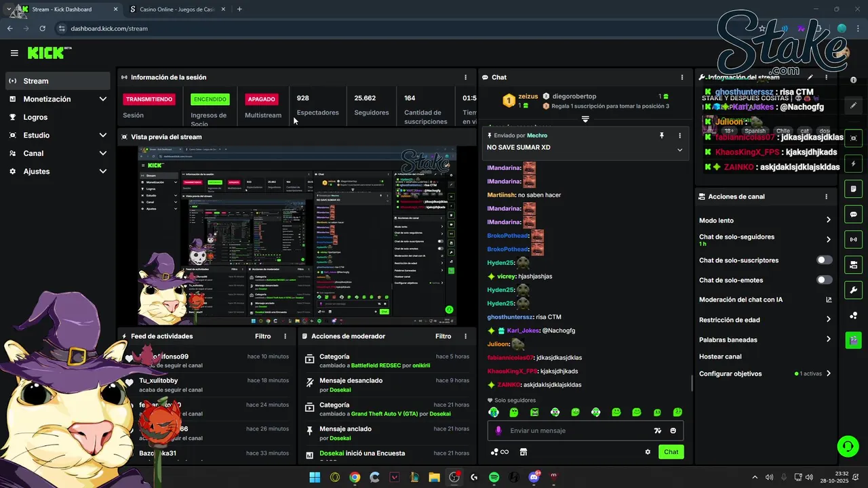This screenshot has height=488, width=868.
Task: Expand the pinned message chevron
Action: coord(679,150)
